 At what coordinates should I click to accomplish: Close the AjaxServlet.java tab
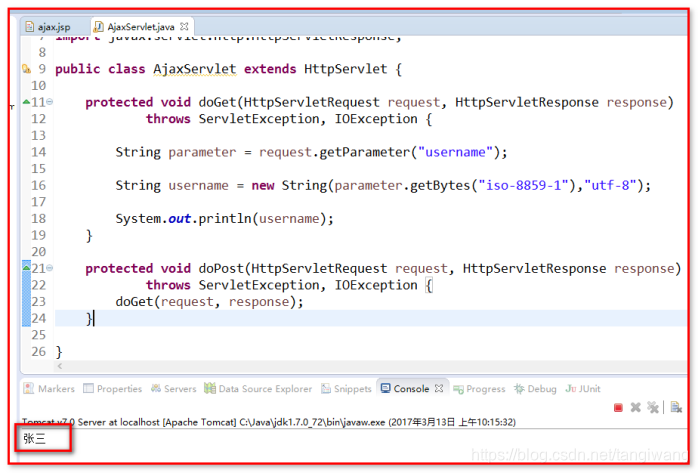point(184,27)
